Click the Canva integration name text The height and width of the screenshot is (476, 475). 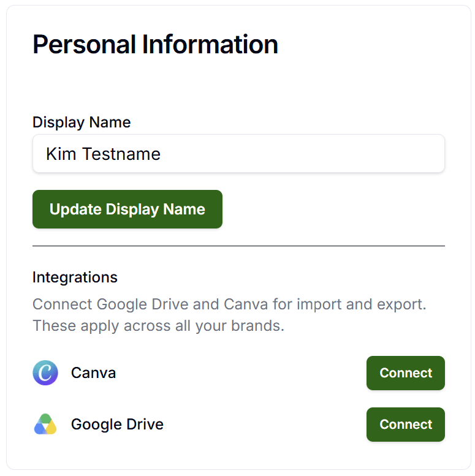tap(93, 373)
